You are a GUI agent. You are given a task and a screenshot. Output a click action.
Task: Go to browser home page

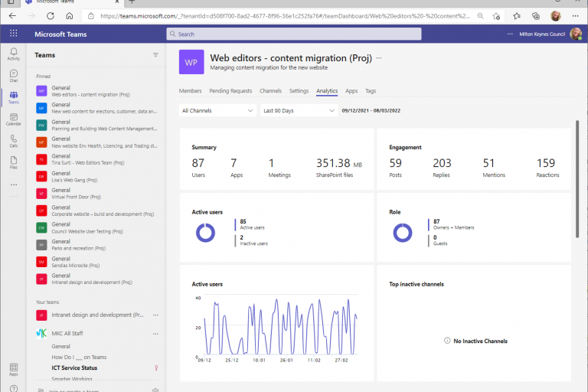click(x=70, y=16)
